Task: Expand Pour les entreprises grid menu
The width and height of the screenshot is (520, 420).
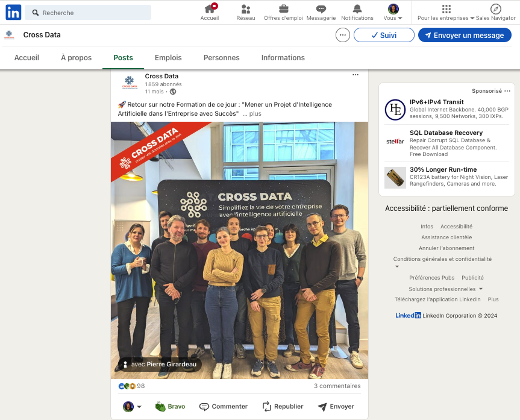Action: coord(446,12)
